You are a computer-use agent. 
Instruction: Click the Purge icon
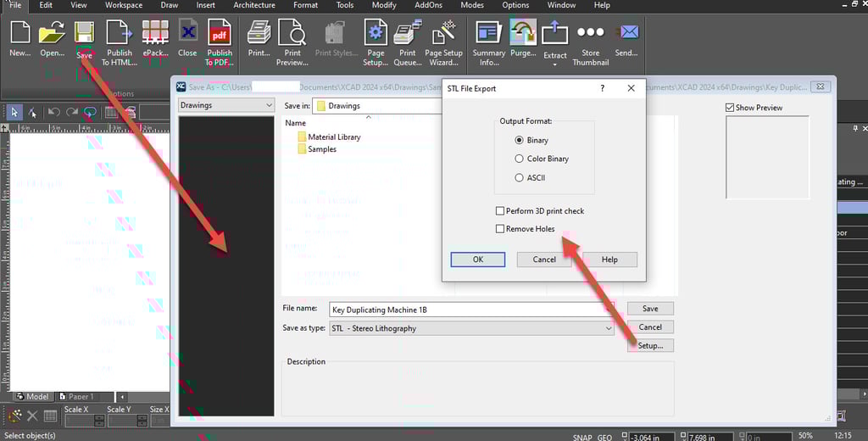(522, 32)
